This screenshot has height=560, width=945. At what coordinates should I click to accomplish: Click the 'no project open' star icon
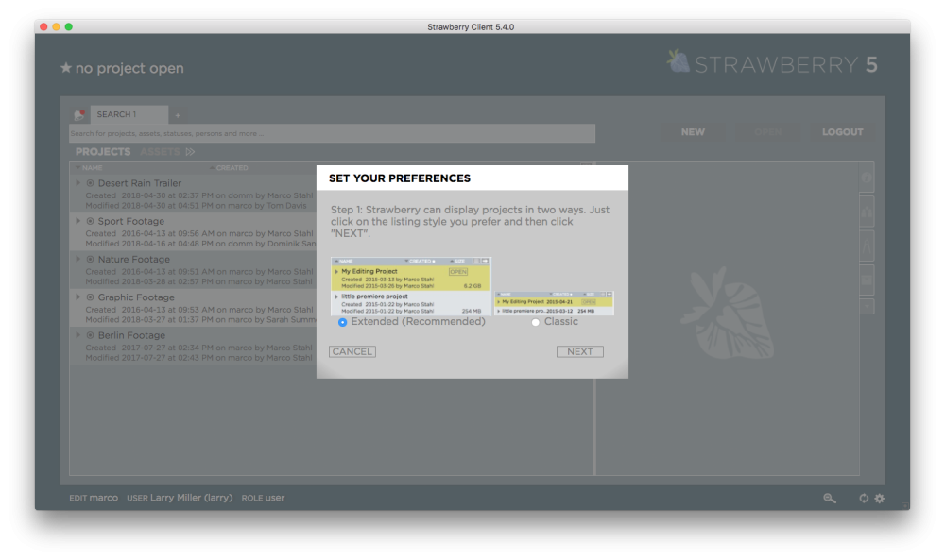click(x=66, y=67)
